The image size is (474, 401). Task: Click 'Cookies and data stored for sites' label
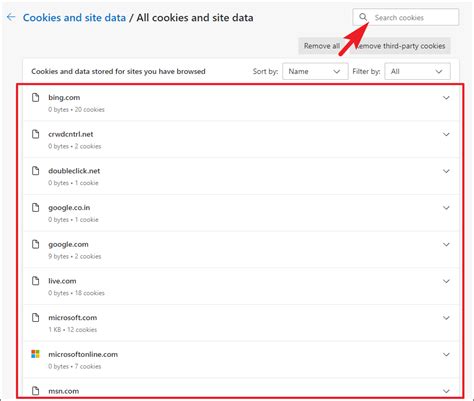(118, 71)
